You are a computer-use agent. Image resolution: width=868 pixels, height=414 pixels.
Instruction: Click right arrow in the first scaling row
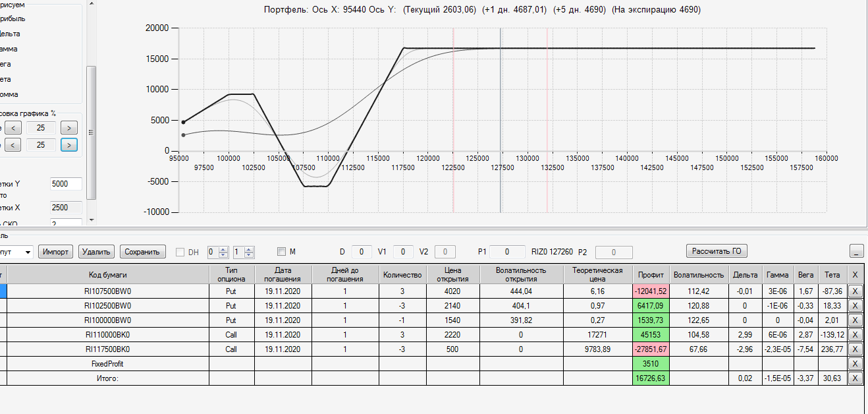pyautogui.click(x=69, y=127)
